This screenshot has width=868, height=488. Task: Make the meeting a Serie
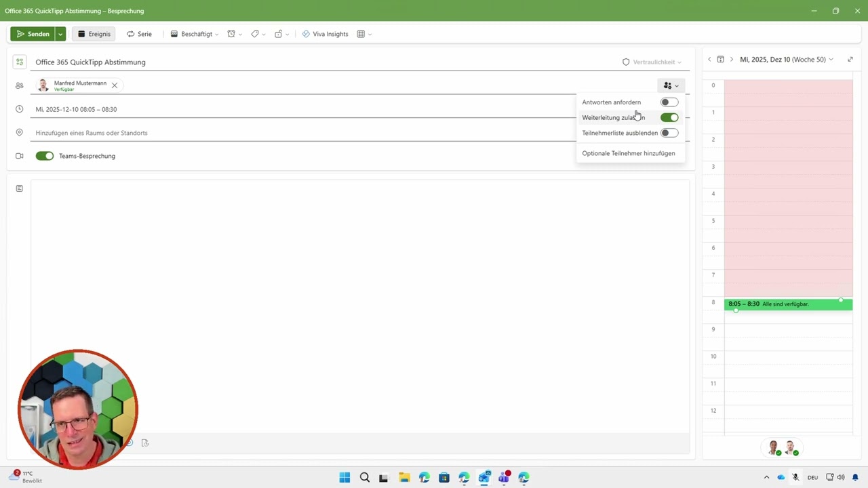coord(139,34)
